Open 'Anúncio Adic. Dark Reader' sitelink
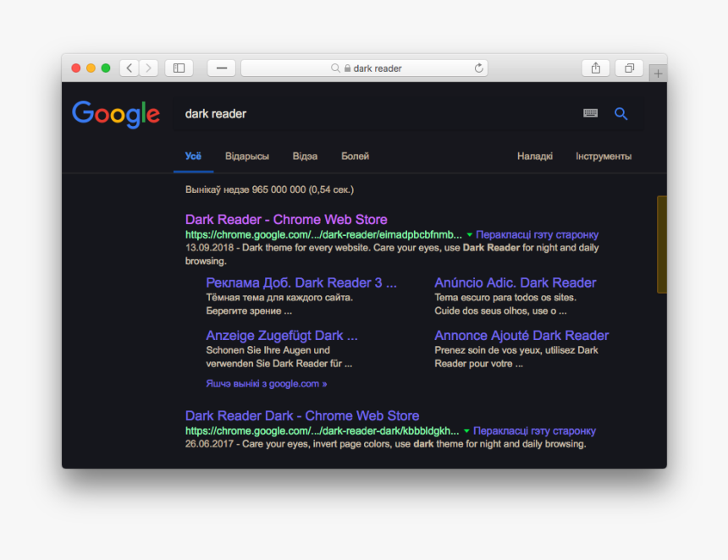Screen dimensions: 728x560 pyautogui.click(x=516, y=283)
